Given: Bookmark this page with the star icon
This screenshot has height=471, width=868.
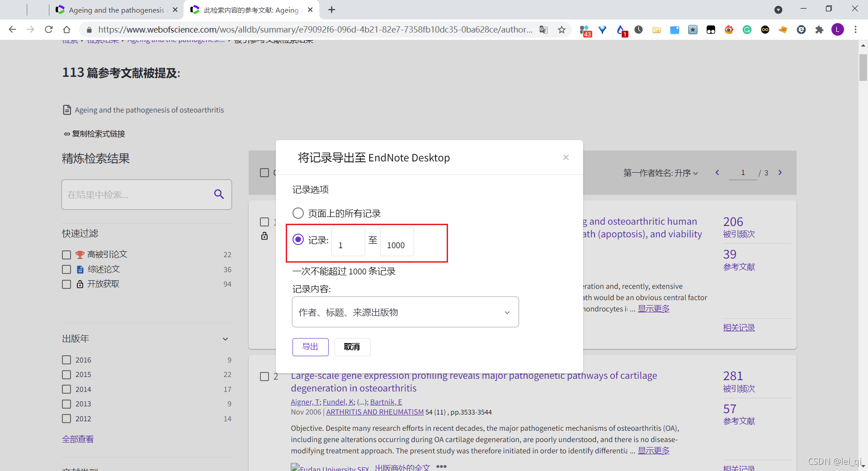Looking at the screenshot, I should click(x=561, y=29).
